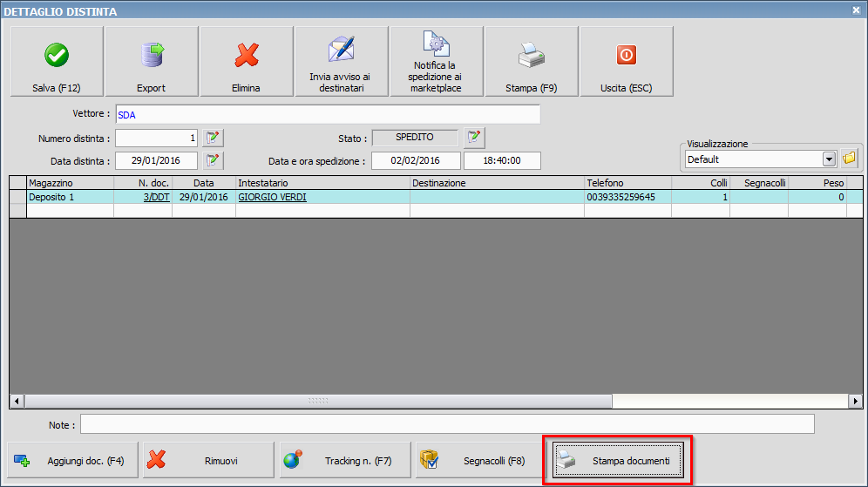Click the SPEDITO status field
This screenshot has width=868, height=487.
[x=415, y=138]
